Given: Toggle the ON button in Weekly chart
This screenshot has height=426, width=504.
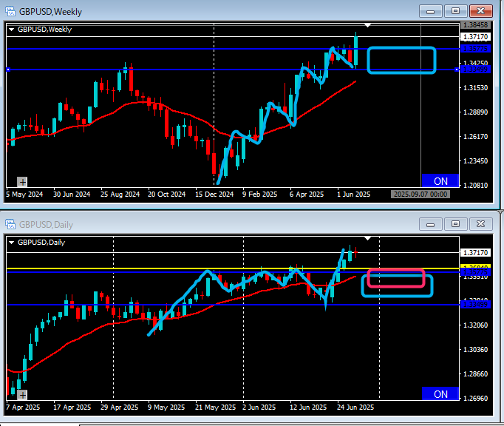Looking at the screenshot, I should coord(440,180).
